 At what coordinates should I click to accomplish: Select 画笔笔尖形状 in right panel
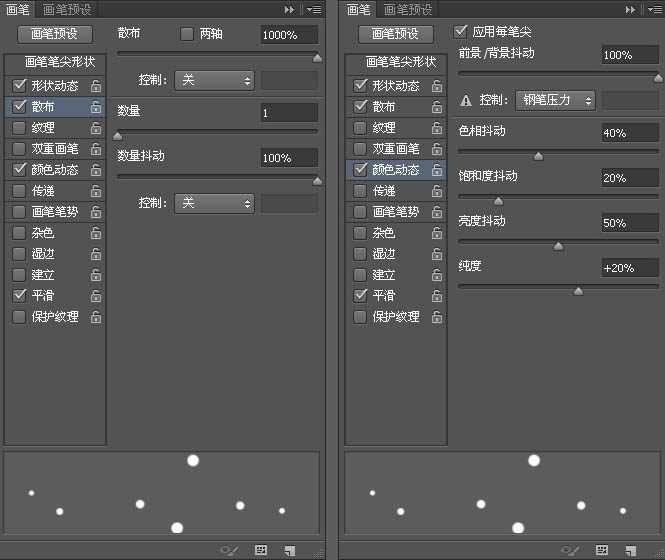[396, 62]
